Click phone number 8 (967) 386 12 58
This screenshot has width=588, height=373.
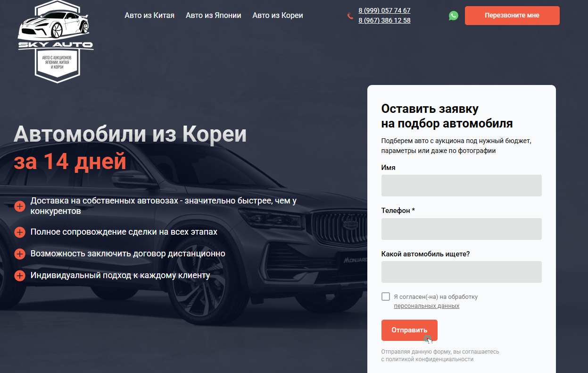[x=384, y=20]
